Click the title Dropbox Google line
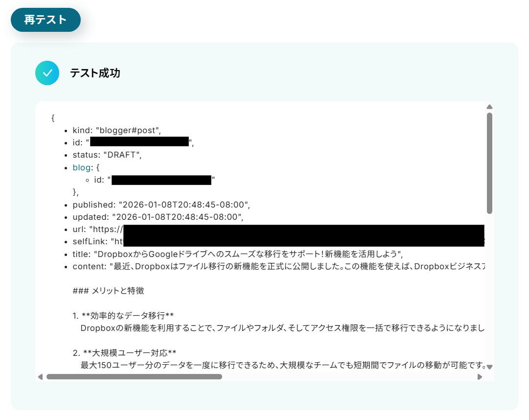Image resolution: width=529 pixels, height=420 pixels. click(237, 254)
